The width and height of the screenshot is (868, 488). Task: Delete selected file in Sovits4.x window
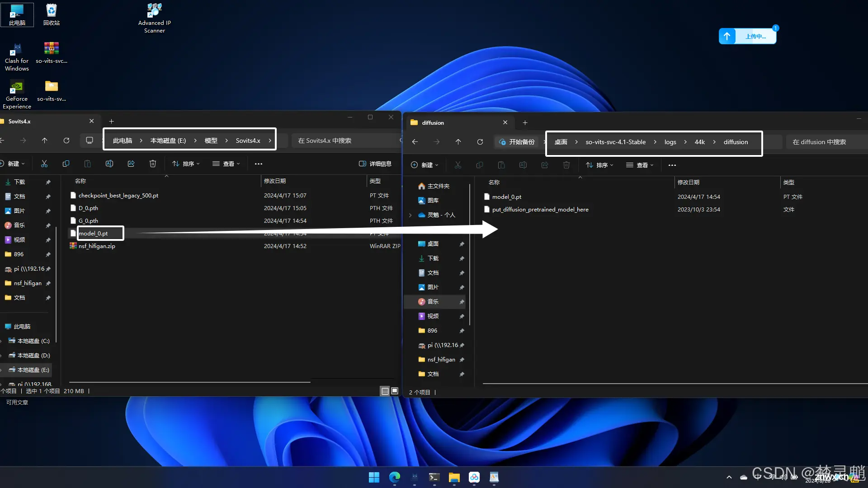(x=152, y=164)
